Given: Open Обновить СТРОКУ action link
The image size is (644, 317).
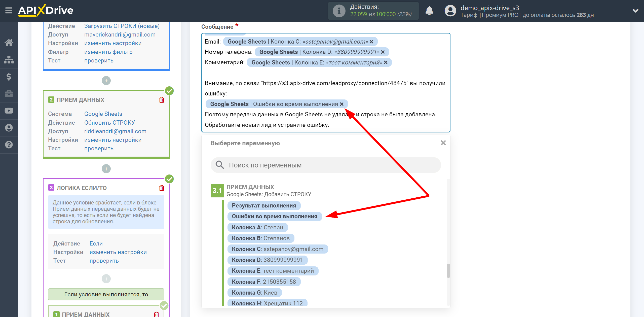Looking at the screenshot, I should coord(109,123).
